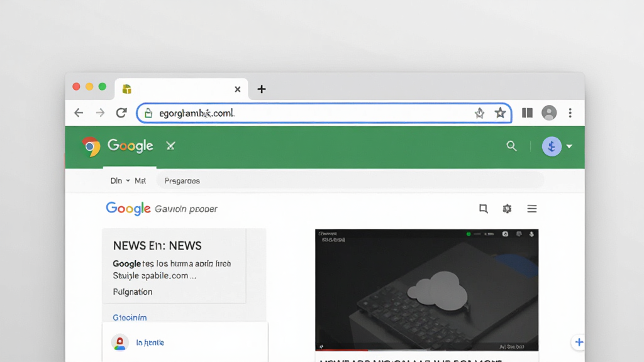Open the Gteoinim link

click(130, 317)
